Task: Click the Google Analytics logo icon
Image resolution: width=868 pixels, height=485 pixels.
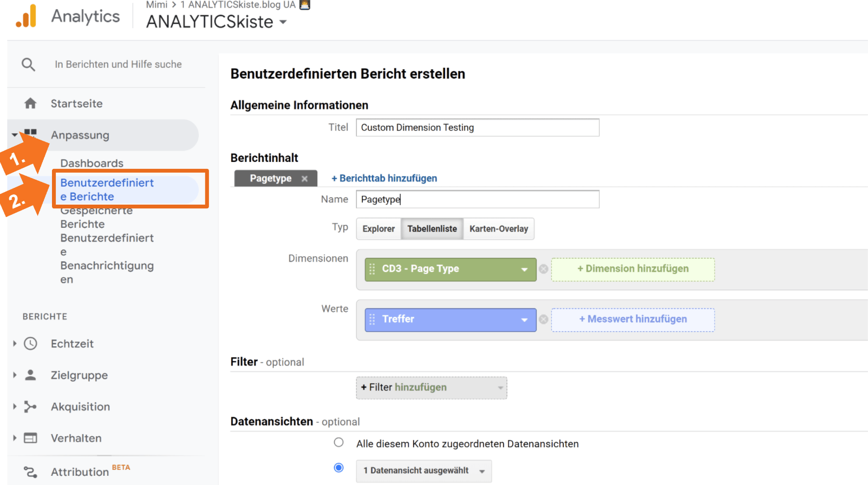Action: coord(26,16)
